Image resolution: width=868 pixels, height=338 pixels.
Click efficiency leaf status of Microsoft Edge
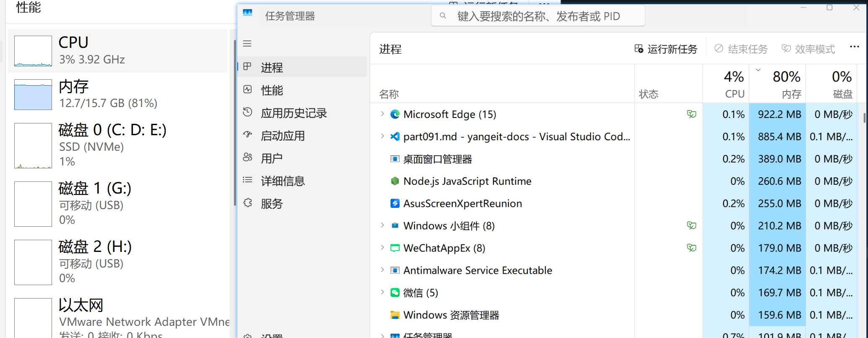coord(691,114)
